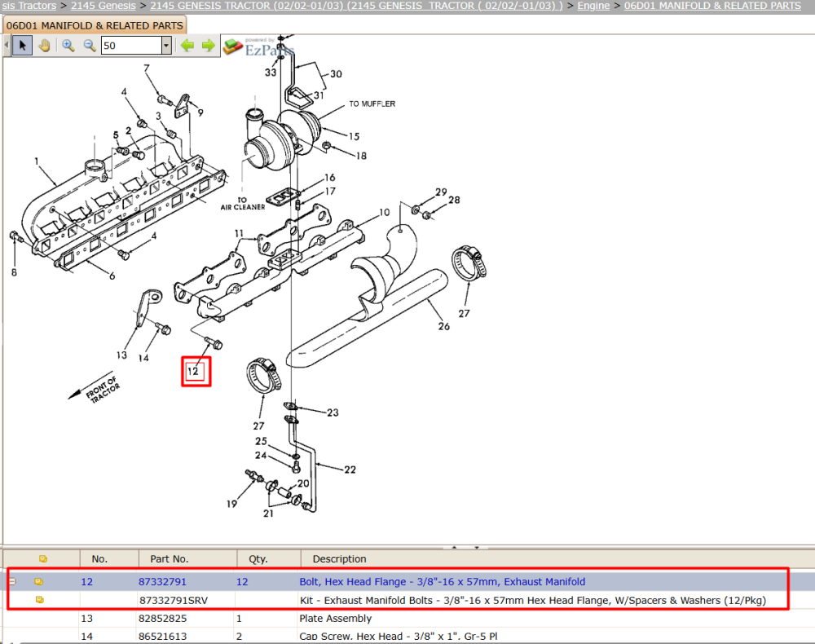
Task: Click callout 10 on exhaust manifold
Action: (x=384, y=212)
